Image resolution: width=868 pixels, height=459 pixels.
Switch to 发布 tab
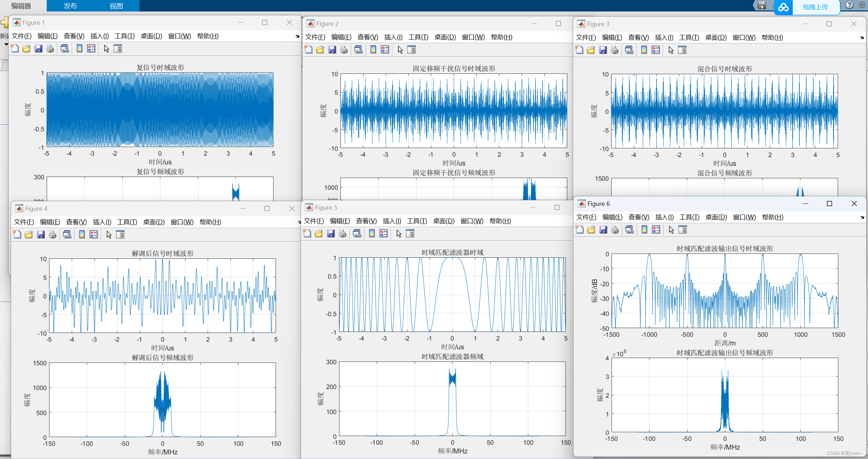(x=70, y=6)
